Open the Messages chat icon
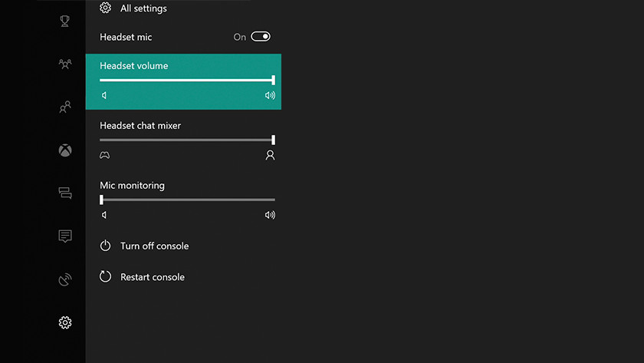This screenshot has width=644, height=363. [65, 193]
